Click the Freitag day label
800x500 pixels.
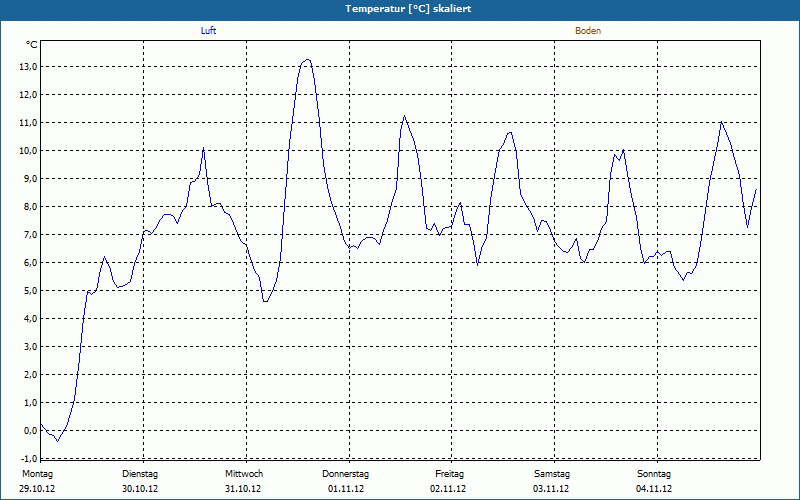[449, 474]
